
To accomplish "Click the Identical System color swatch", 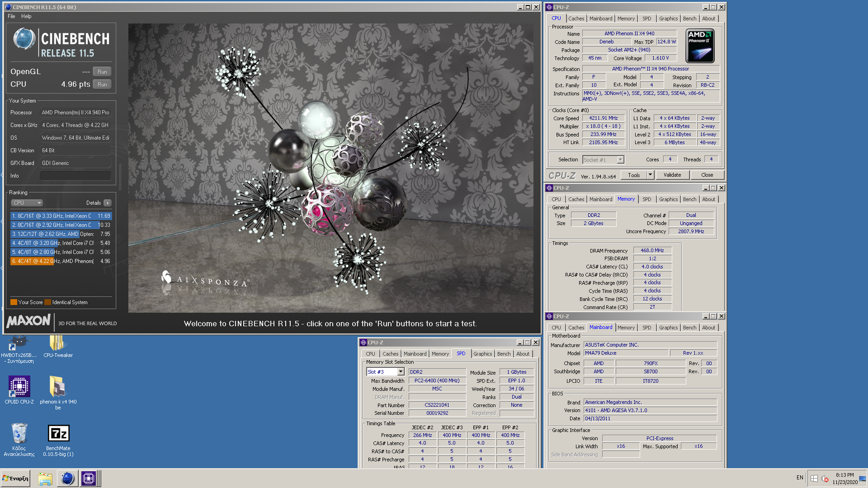I will click(x=47, y=302).
